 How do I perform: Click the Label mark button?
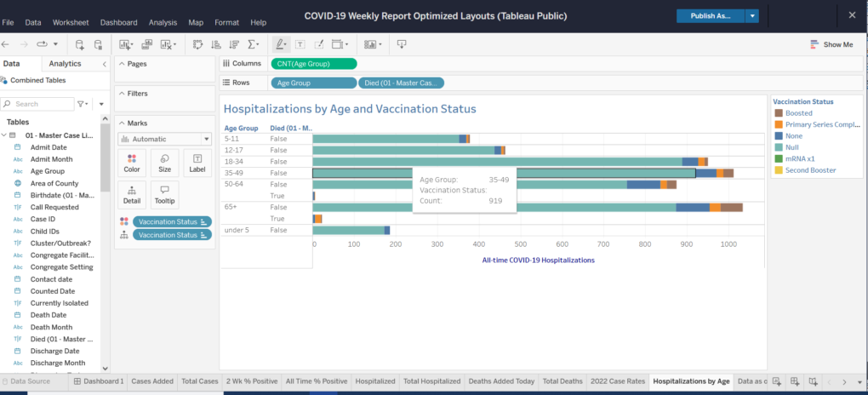point(197,162)
